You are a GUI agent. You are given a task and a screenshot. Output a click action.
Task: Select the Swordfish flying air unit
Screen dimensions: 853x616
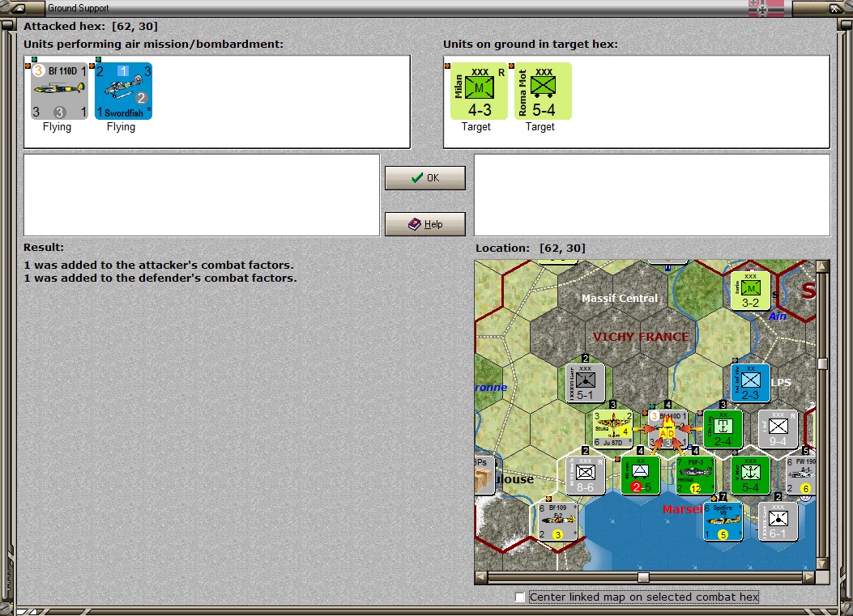(123, 91)
